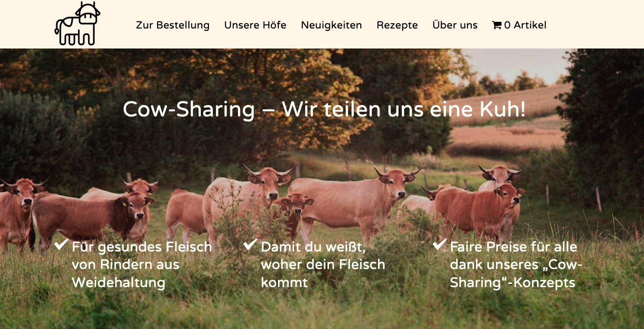Image resolution: width=644 pixels, height=329 pixels.
Task: Open the Über uns page
Action: click(x=455, y=25)
